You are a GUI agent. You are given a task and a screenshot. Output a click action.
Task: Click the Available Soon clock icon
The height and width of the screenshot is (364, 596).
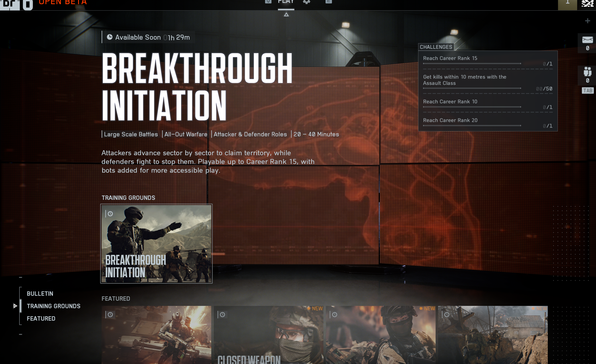tap(110, 37)
